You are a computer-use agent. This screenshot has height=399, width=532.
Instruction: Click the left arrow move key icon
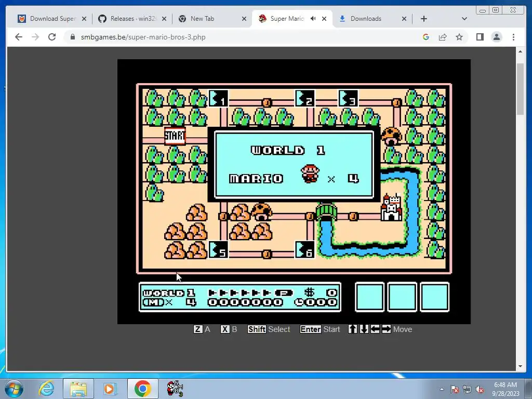(375, 329)
